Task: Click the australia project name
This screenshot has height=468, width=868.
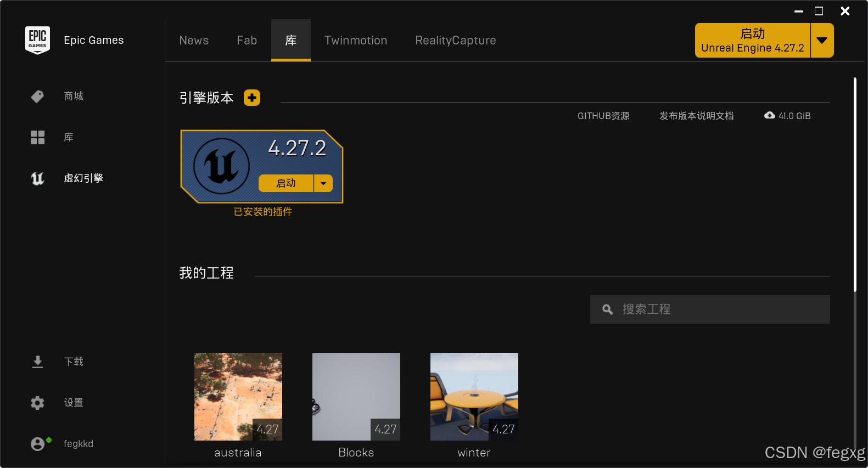Action: tap(238, 453)
